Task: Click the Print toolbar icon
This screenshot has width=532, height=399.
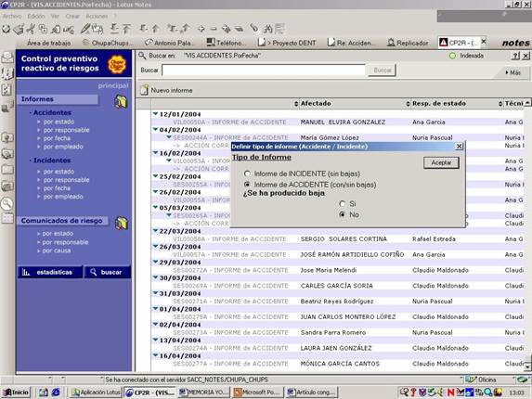Action: click(x=19, y=29)
